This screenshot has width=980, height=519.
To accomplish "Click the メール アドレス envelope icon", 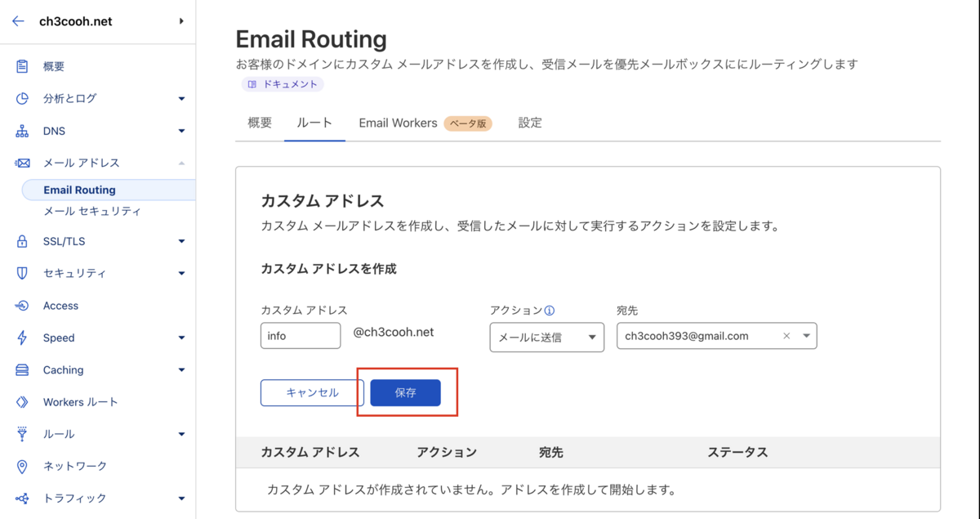I will coord(22,163).
